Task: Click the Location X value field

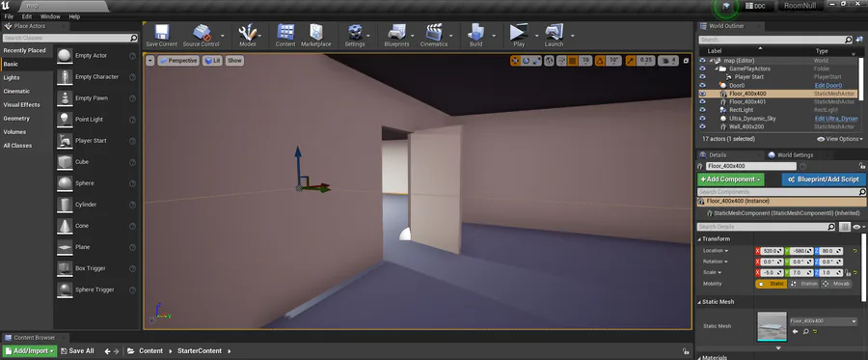Action: (x=773, y=251)
